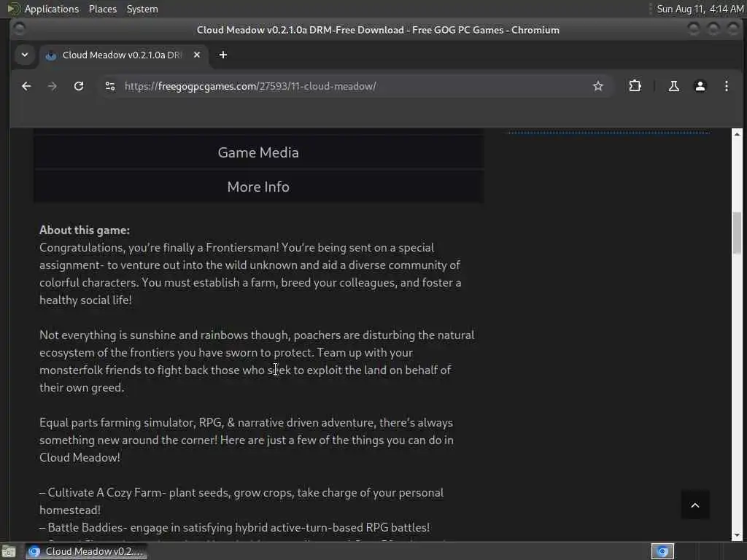Expand the More Info section

[258, 187]
